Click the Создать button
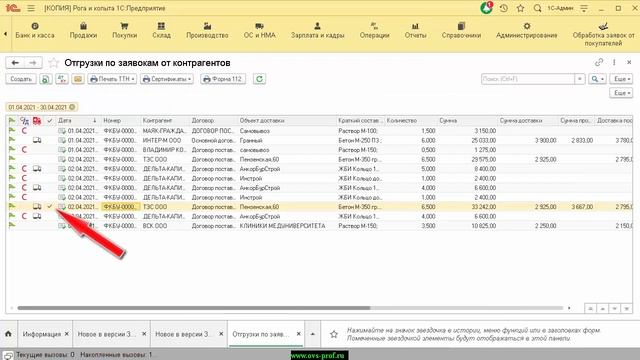The image size is (640, 360). coord(21,79)
